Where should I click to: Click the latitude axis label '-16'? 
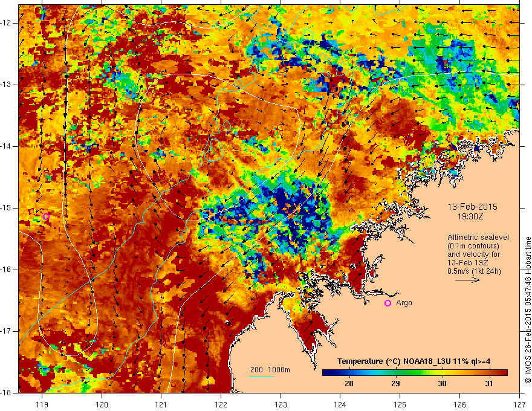[6, 270]
